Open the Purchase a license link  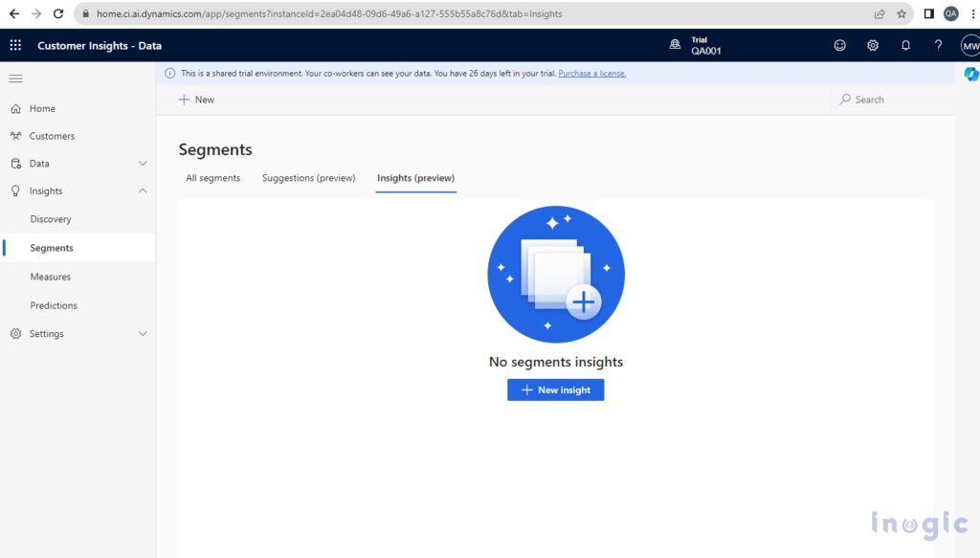click(x=591, y=73)
